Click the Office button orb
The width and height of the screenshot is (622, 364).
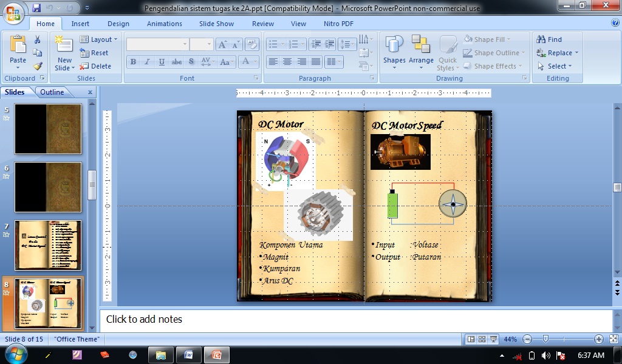pyautogui.click(x=13, y=13)
